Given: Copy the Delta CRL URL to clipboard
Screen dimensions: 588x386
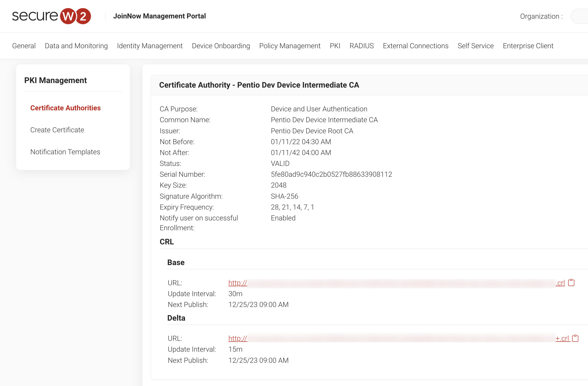Looking at the screenshot, I should (x=575, y=338).
